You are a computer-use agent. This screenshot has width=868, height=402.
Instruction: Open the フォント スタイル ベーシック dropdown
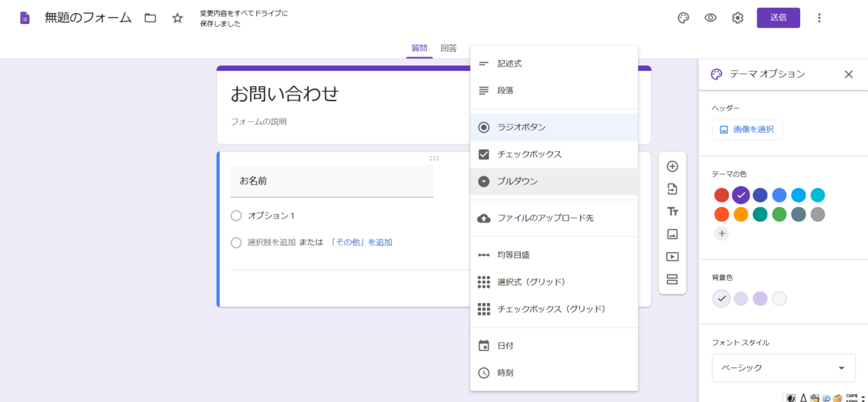(x=783, y=368)
